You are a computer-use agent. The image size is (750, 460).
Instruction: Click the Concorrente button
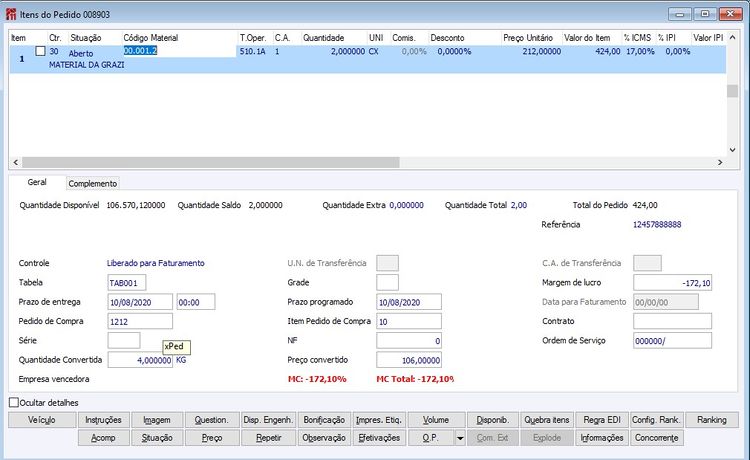click(656, 438)
